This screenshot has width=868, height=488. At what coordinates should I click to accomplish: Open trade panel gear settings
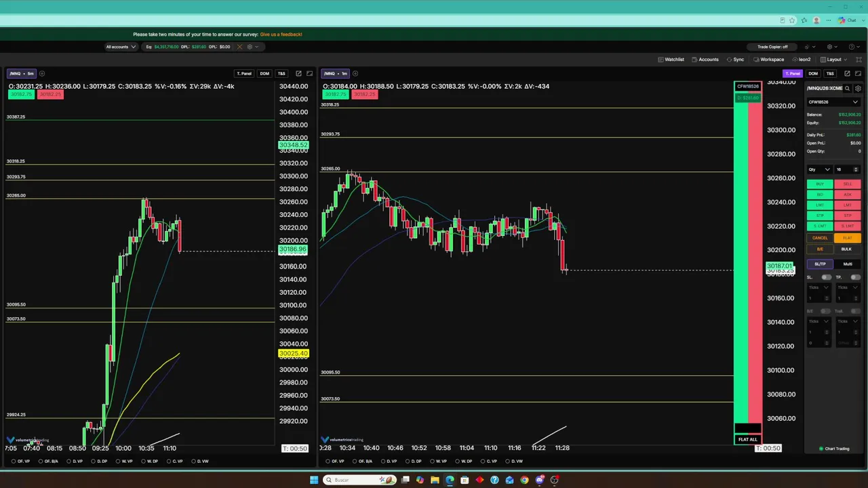click(858, 88)
